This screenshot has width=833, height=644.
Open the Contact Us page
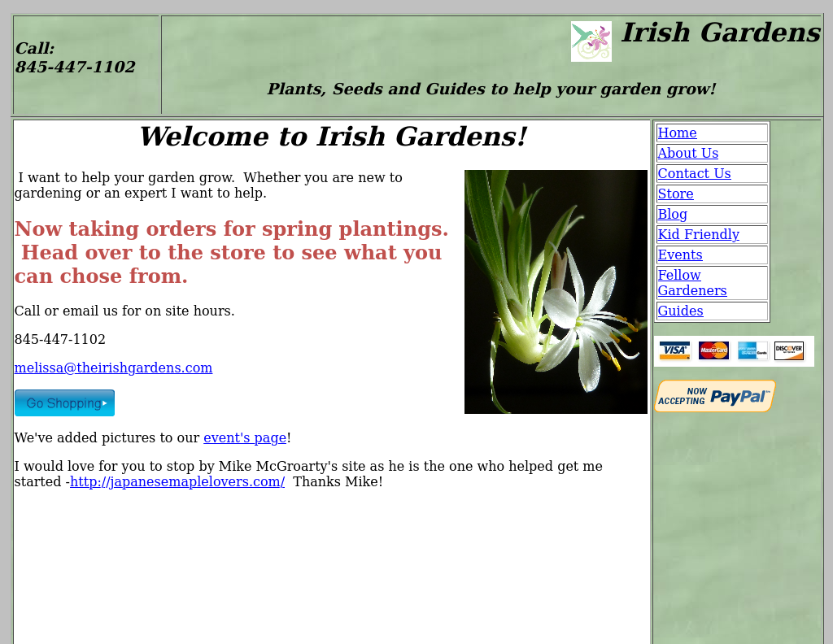click(x=694, y=174)
